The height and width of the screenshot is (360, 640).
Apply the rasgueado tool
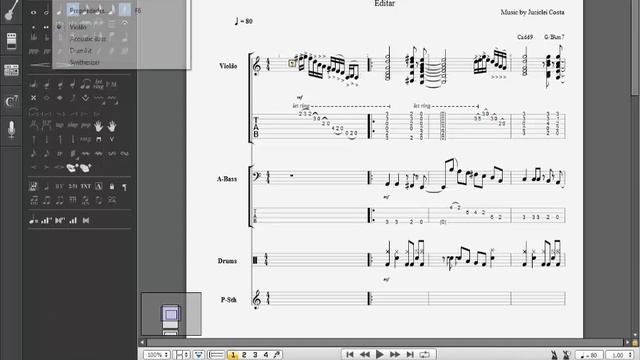(x=85, y=140)
